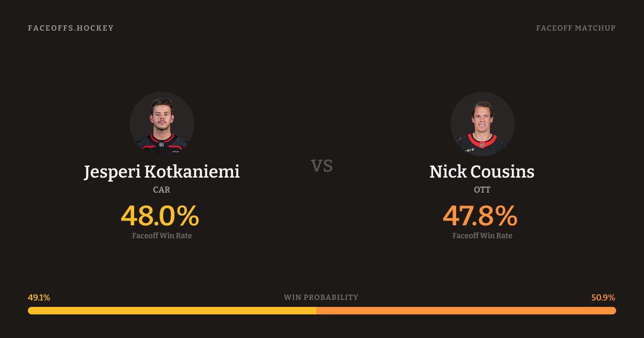The height and width of the screenshot is (338, 644).
Task: Click Jesperi Kotkaniemi's headshot photo
Action: tap(162, 124)
